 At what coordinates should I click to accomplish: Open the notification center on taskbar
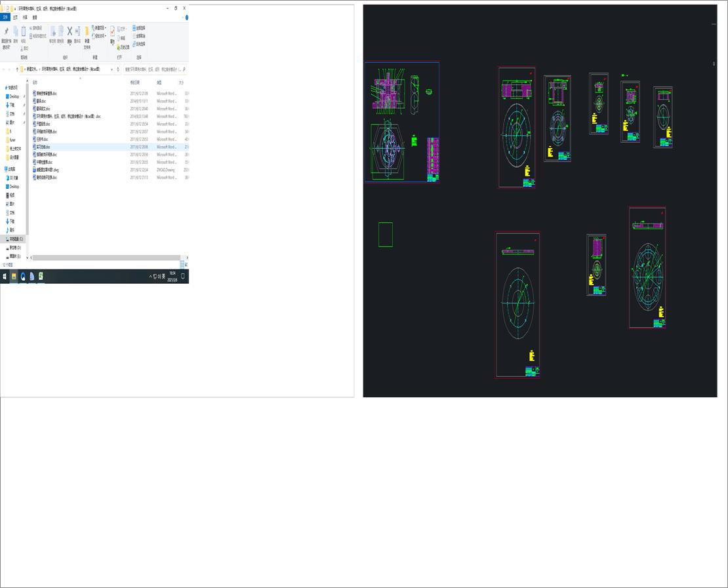pyautogui.click(x=183, y=276)
